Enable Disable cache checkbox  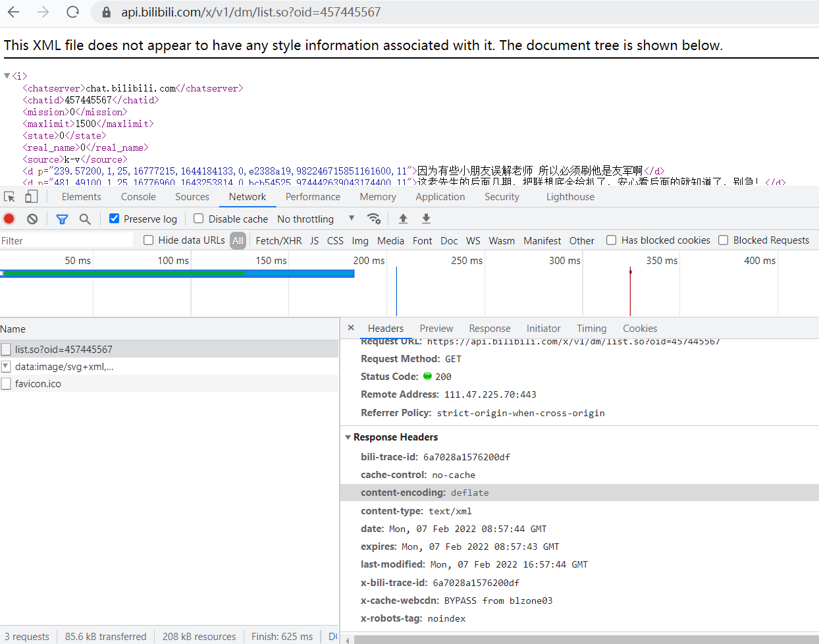[x=198, y=219]
